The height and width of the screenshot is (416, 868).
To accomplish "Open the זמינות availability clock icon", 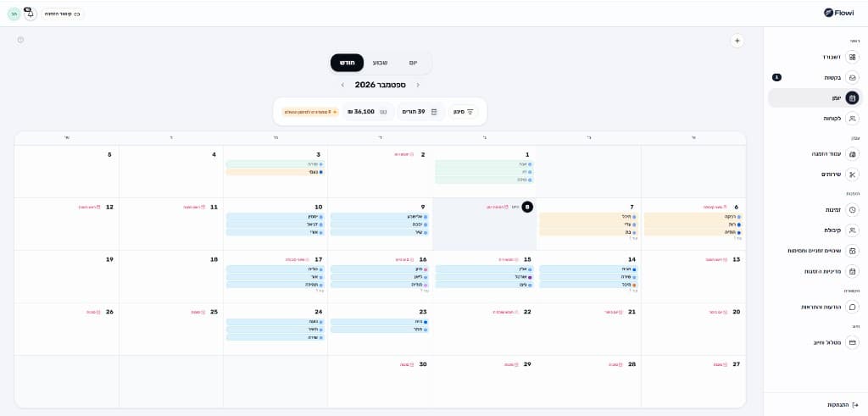I will point(852,209).
